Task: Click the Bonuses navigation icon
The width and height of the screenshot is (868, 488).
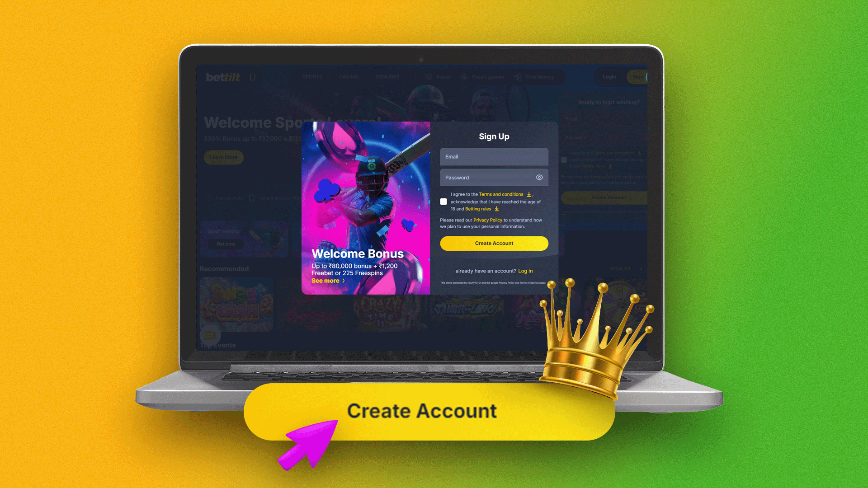Action: [387, 77]
